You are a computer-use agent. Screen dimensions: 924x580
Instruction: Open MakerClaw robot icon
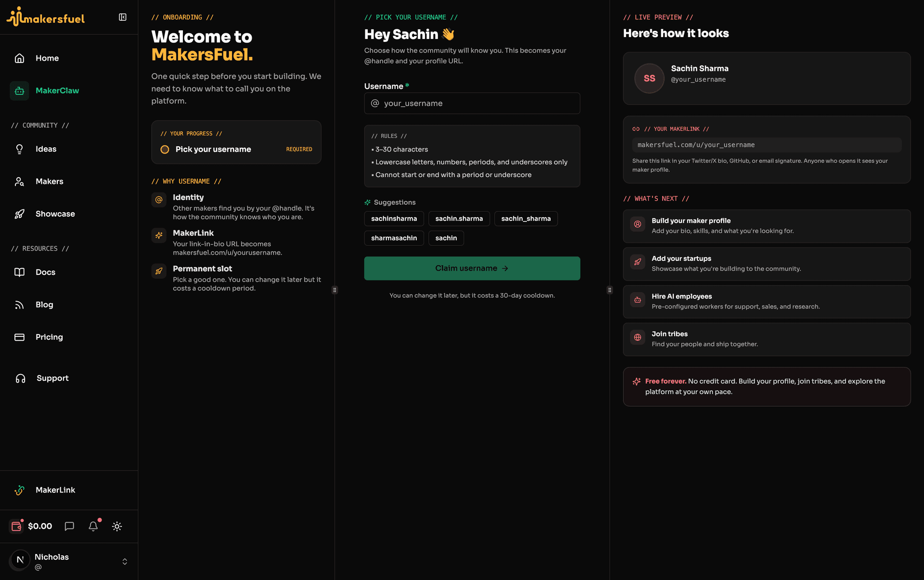point(19,90)
